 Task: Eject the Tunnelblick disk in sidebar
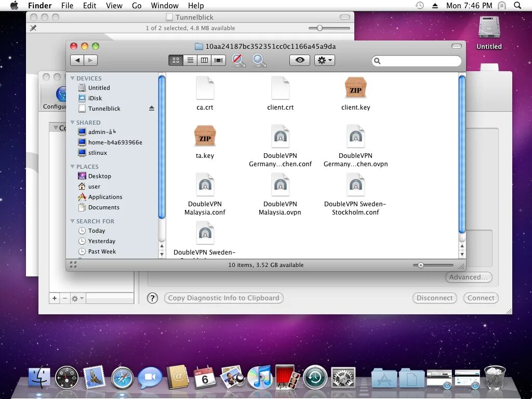point(152,108)
